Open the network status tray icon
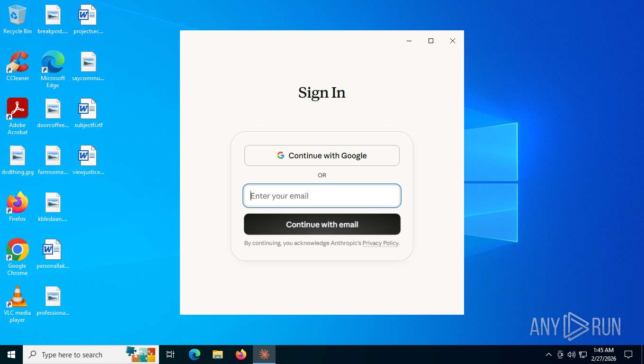 pyautogui.click(x=583, y=355)
